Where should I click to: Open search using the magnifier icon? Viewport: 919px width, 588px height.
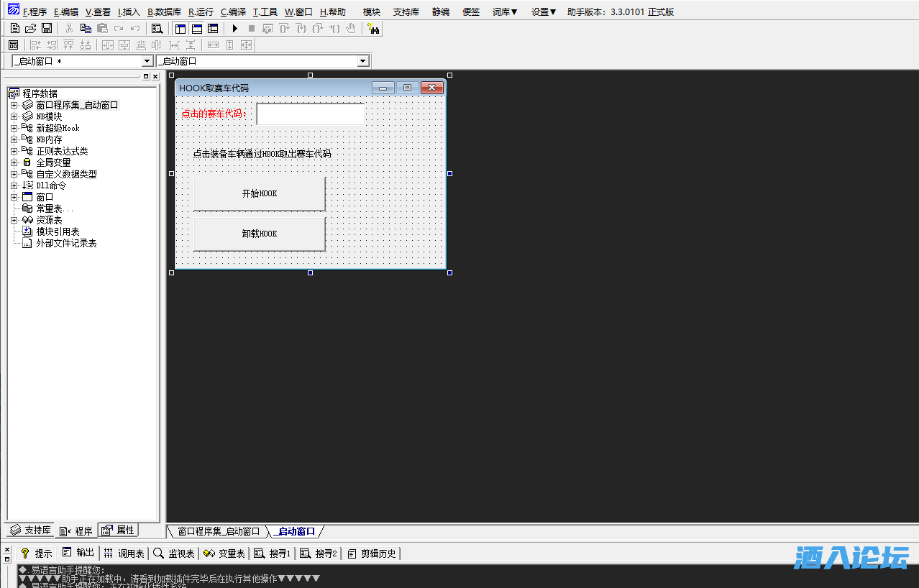pos(157,27)
